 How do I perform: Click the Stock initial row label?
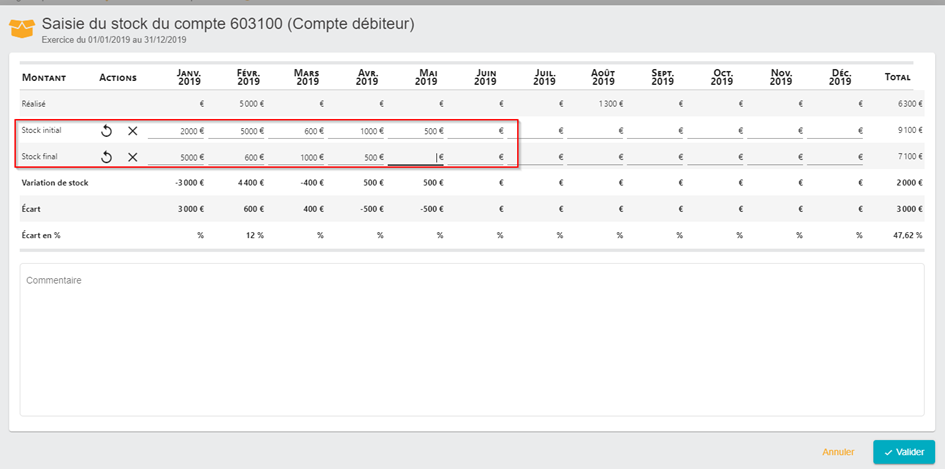(x=42, y=130)
